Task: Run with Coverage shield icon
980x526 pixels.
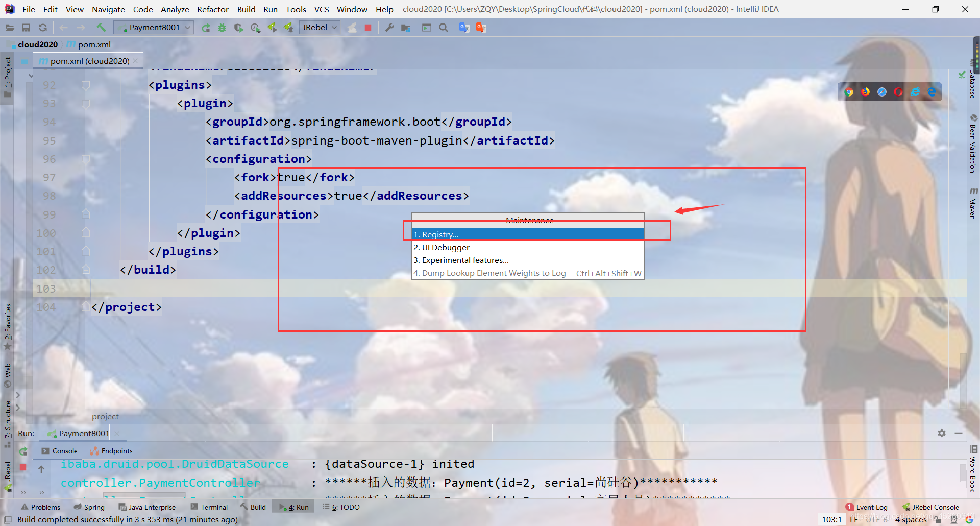Action: (x=238, y=28)
